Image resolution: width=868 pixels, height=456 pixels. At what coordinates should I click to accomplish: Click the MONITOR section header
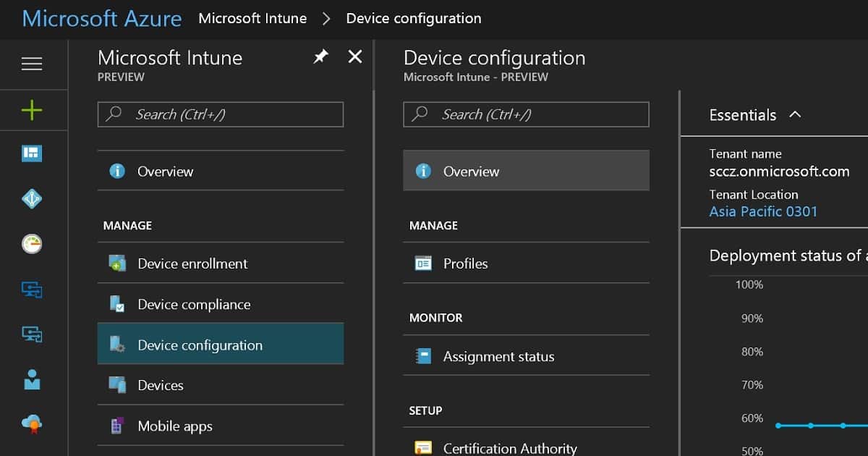(435, 318)
